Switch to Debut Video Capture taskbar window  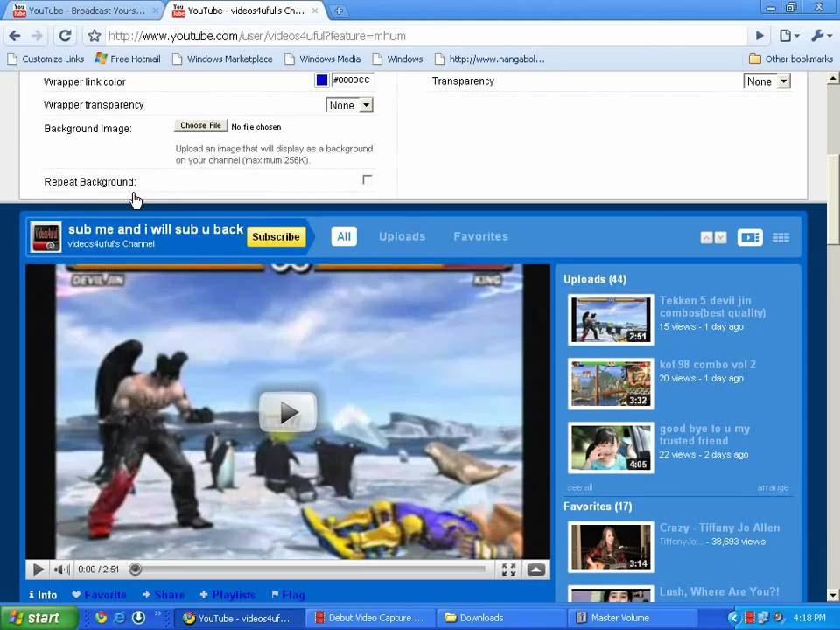371,618
